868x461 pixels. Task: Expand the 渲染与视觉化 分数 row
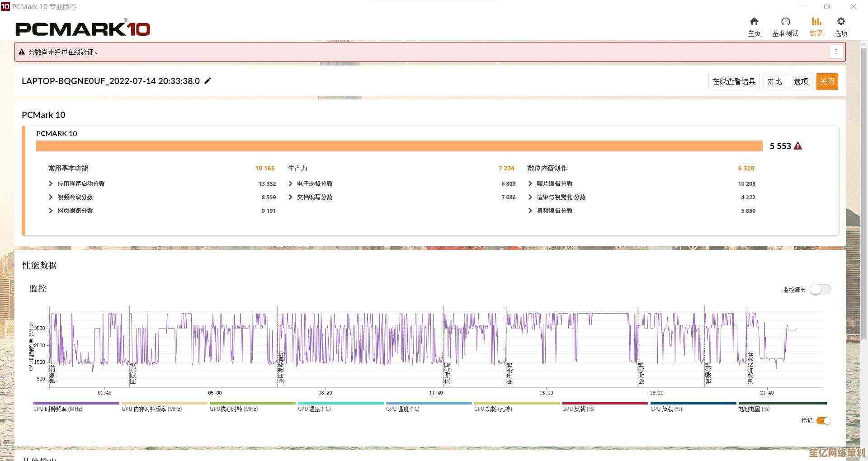click(530, 197)
